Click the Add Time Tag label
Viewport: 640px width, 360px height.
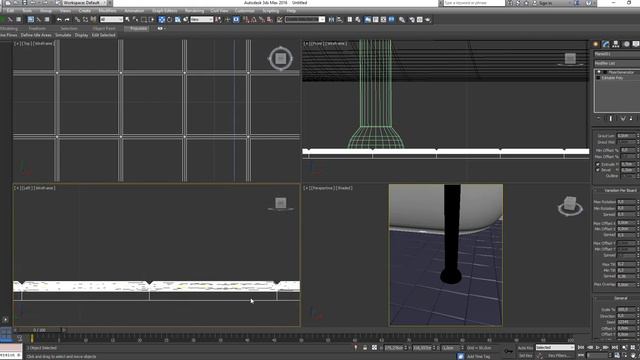pos(478,356)
